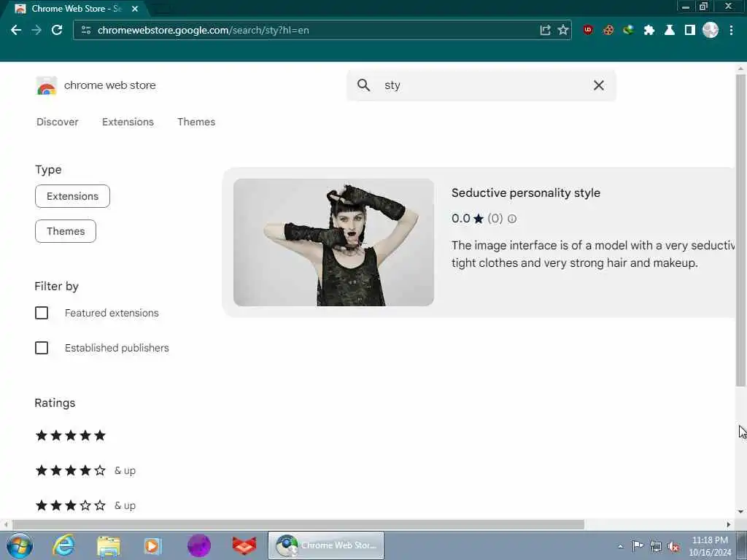Filter type by Extensions button

click(x=72, y=196)
